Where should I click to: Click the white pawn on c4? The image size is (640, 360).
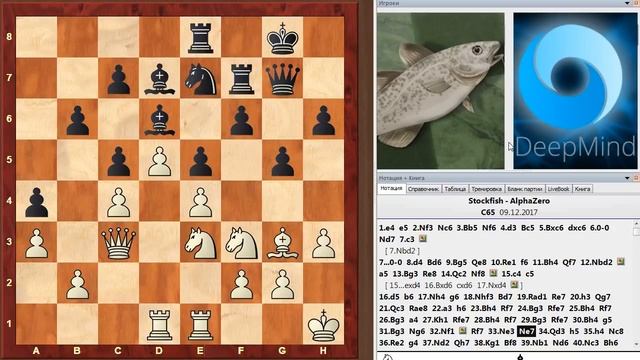(119, 202)
